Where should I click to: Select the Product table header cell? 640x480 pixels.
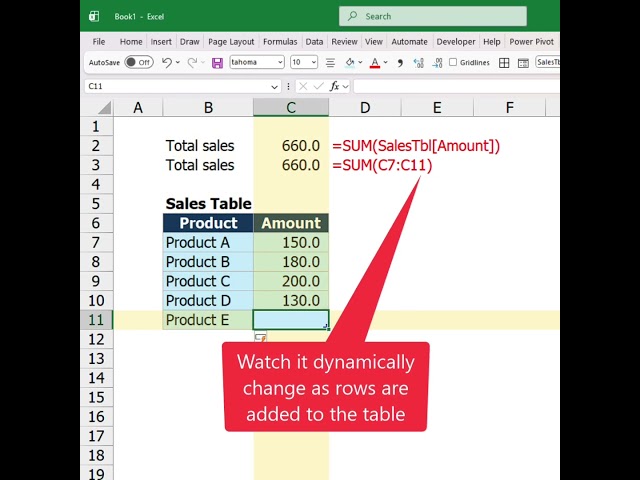[208, 223]
